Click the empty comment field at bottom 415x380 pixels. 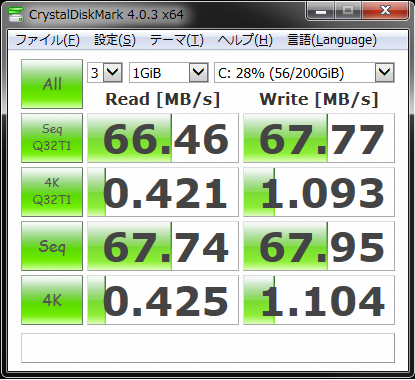[x=208, y=348]
